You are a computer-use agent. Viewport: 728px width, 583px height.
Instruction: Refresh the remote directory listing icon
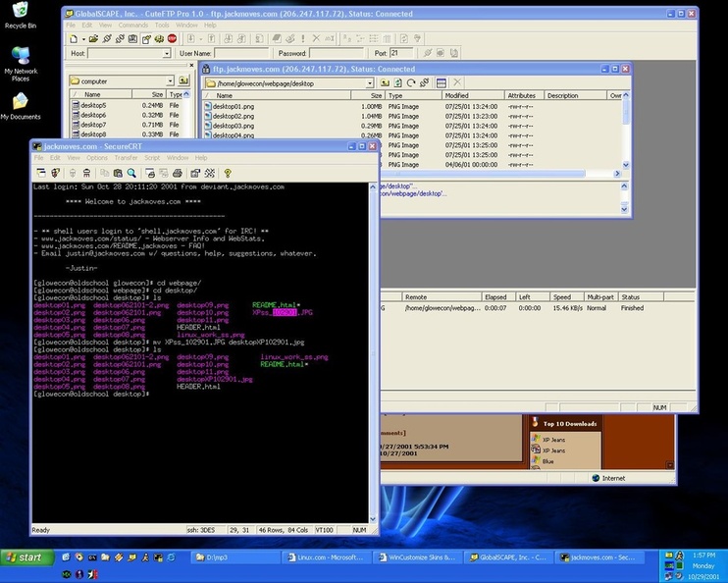[398, 83]
